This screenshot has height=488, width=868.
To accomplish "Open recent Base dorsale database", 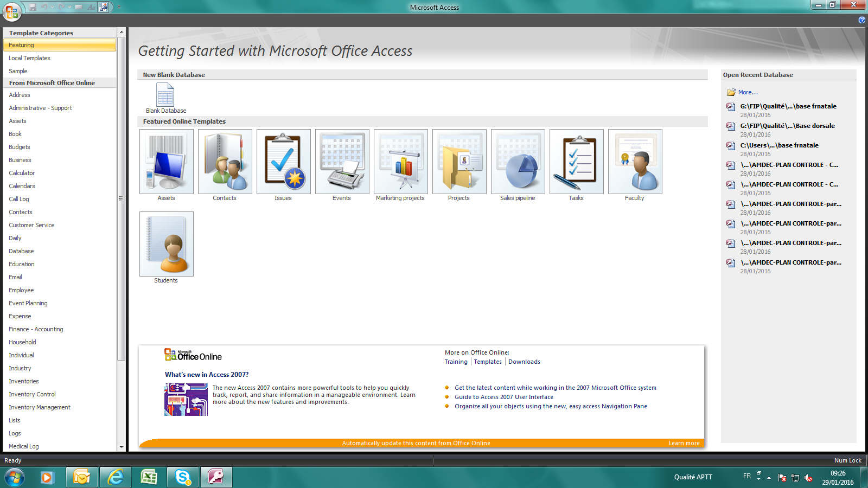I will (x=787, y=126).
